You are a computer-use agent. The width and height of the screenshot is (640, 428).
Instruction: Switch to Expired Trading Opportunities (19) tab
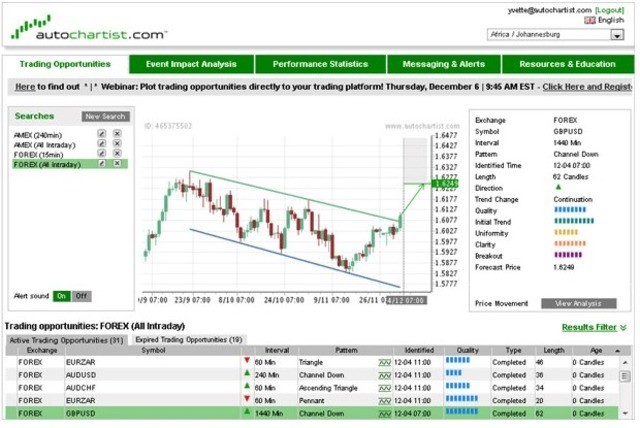point(189,340)
